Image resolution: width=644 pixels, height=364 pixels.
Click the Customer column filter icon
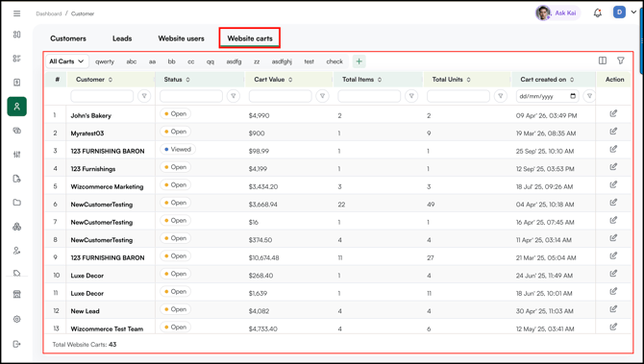144,96
